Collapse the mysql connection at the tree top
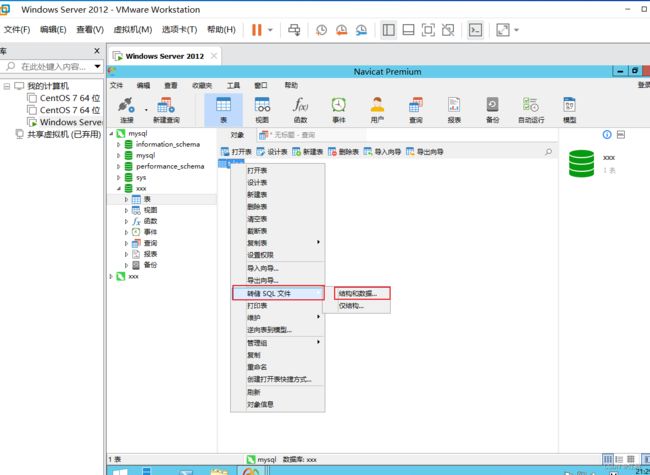 111,133
